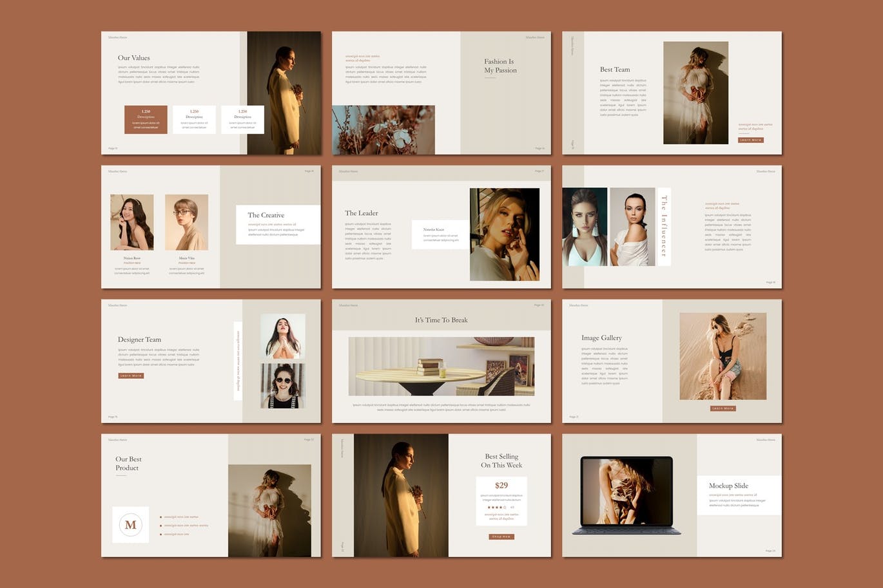Click the $29 price text
Image resolution: width=883 pixels, height=588 pixels.
tap(501, 486)
